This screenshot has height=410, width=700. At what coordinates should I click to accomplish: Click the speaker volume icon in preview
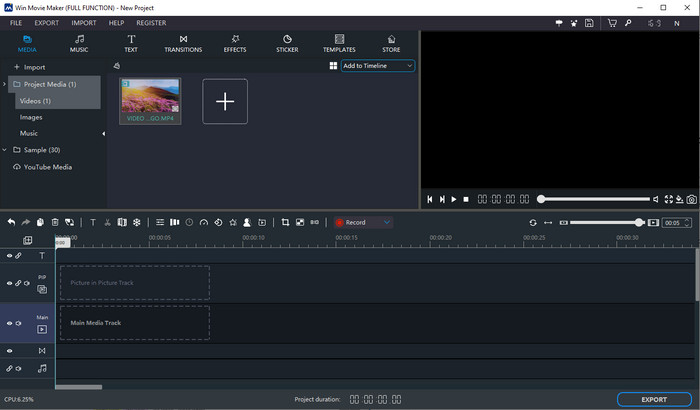pos(655,199)
